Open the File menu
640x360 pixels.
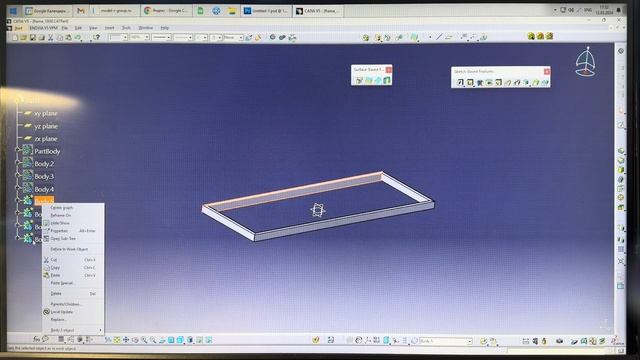point(64,28)
